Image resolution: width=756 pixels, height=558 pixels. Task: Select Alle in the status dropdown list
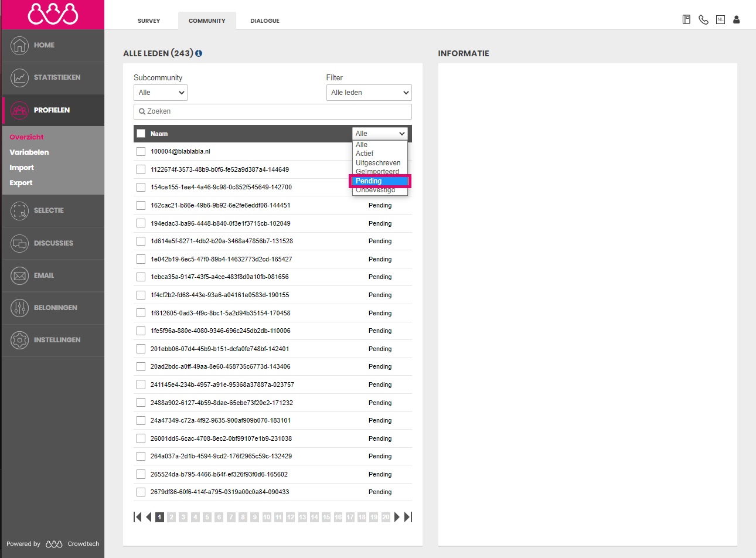[x=380, y=145]
